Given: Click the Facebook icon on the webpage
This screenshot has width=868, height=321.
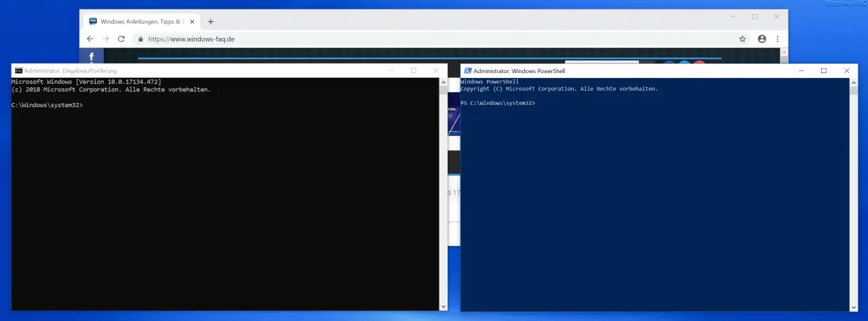Looking at the screenshot, I should (92, 56).
